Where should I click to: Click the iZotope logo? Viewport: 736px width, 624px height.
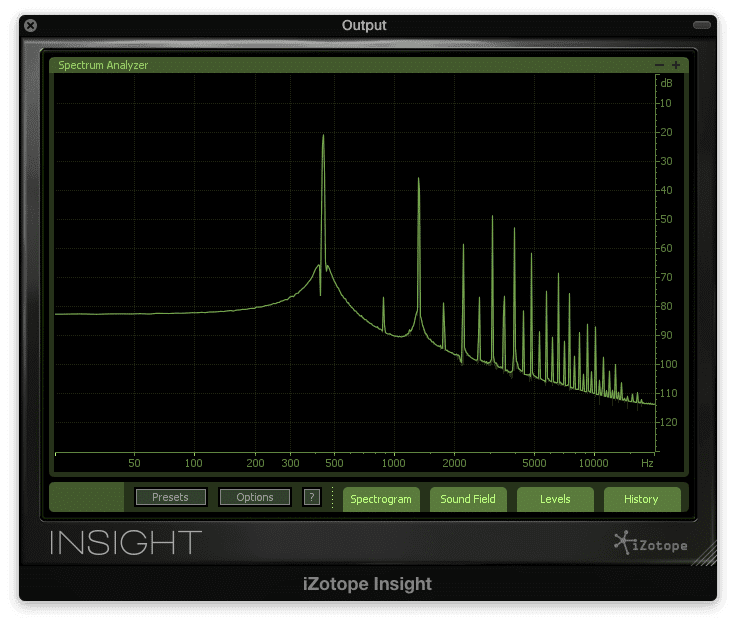pyautogui.click(x=651, y=543)
